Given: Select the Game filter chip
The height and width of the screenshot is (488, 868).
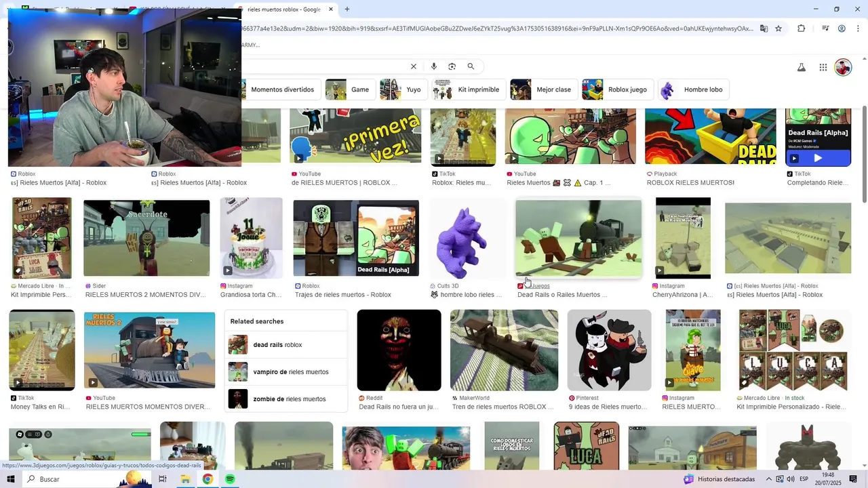Looking at the screenshot, I should point(350,89).
